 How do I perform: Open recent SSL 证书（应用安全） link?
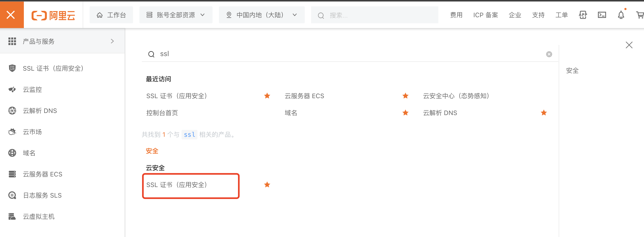pyautogui.click(x=177, y=96)
